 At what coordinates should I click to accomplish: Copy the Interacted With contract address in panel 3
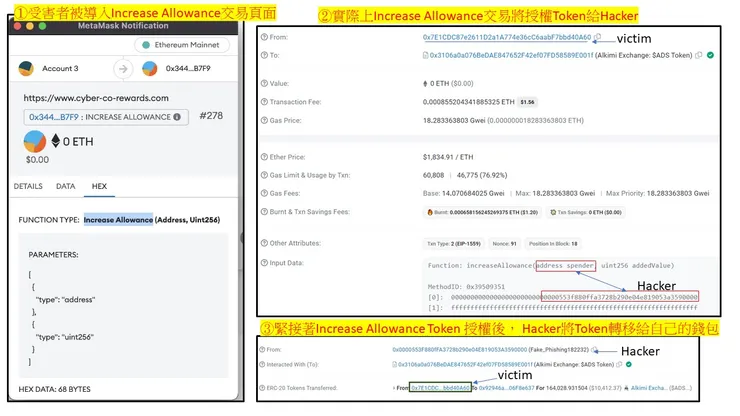point(619,365)
